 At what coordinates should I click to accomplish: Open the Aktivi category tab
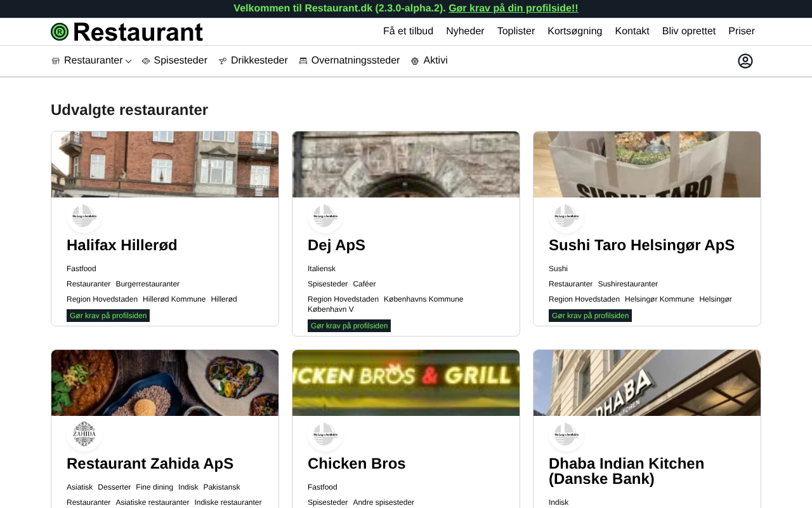click(435, 60)
